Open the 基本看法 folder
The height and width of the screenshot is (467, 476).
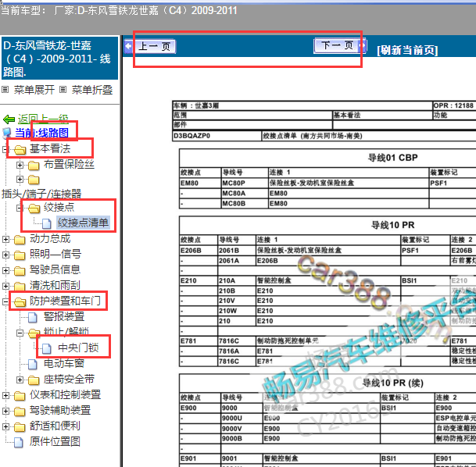coord(50,148)
